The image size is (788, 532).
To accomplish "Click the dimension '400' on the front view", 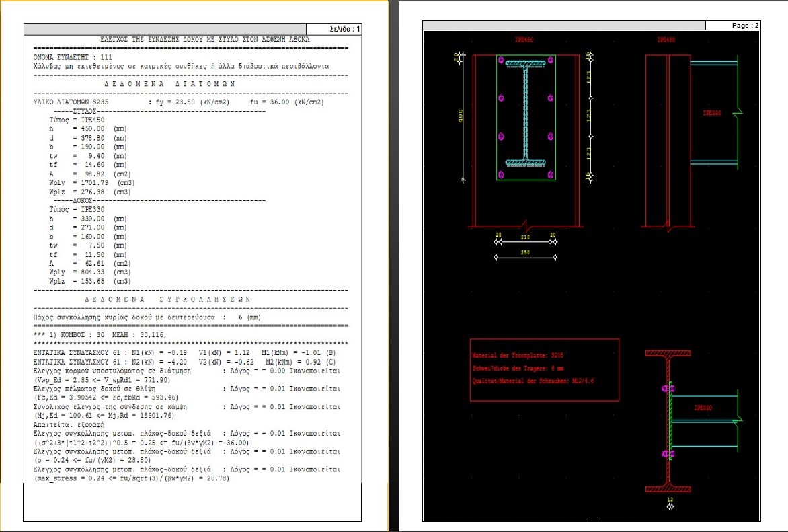I will [x=460, y=116].
